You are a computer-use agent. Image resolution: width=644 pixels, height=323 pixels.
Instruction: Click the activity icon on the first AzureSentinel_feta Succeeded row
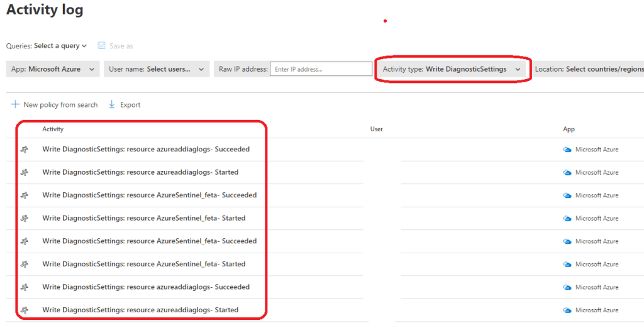(x=25, y=195)
